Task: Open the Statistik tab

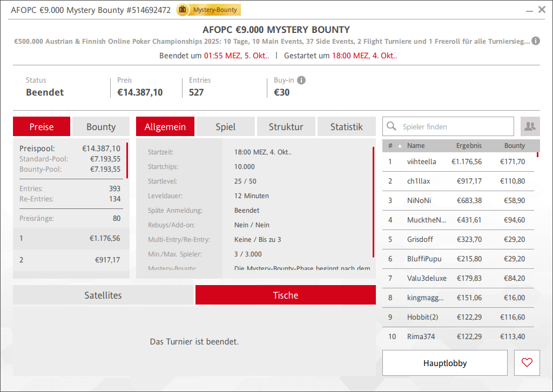Action: click(346, 127)
